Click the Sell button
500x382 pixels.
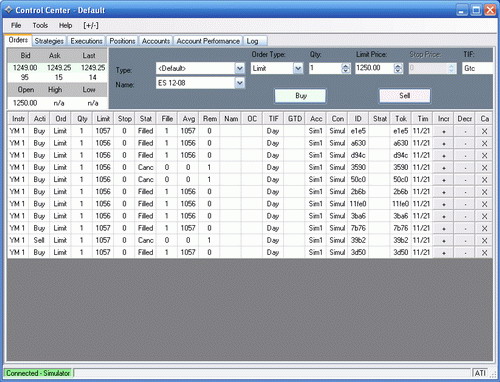[x=405, y=96]
